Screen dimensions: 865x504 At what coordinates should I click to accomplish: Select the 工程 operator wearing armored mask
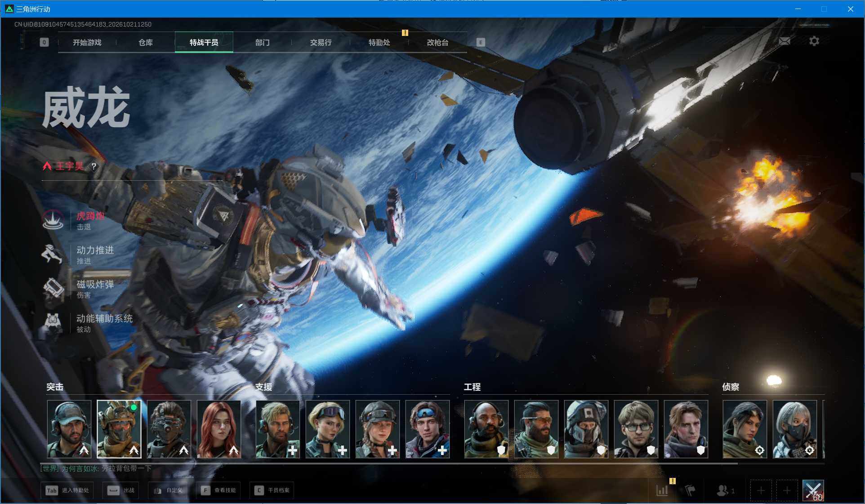[x=586, y=429]
